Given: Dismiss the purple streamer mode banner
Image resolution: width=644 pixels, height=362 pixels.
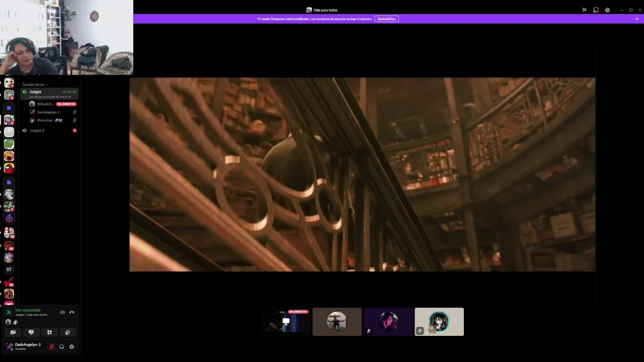Looking at the screenshot, I should 637,19.
